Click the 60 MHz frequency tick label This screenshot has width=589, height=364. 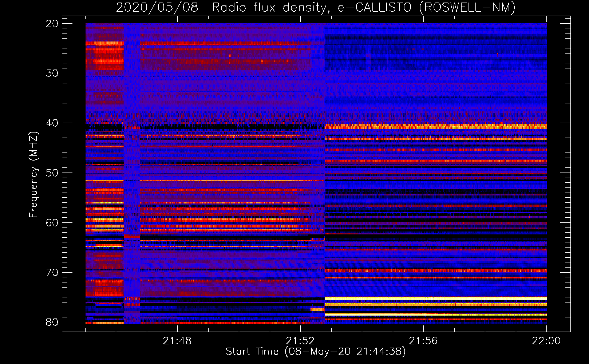[x=52, y=223]
